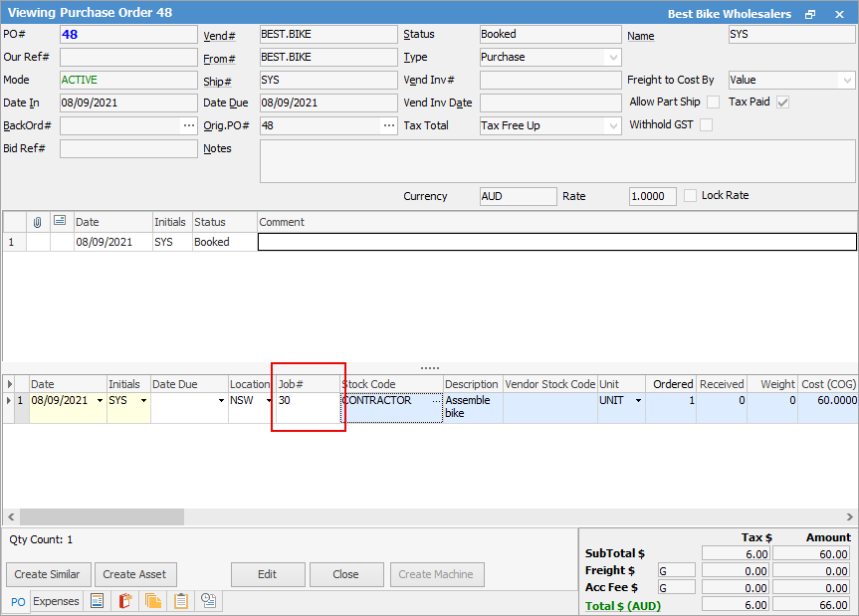Open the red book icon tab

click(125, 601)
